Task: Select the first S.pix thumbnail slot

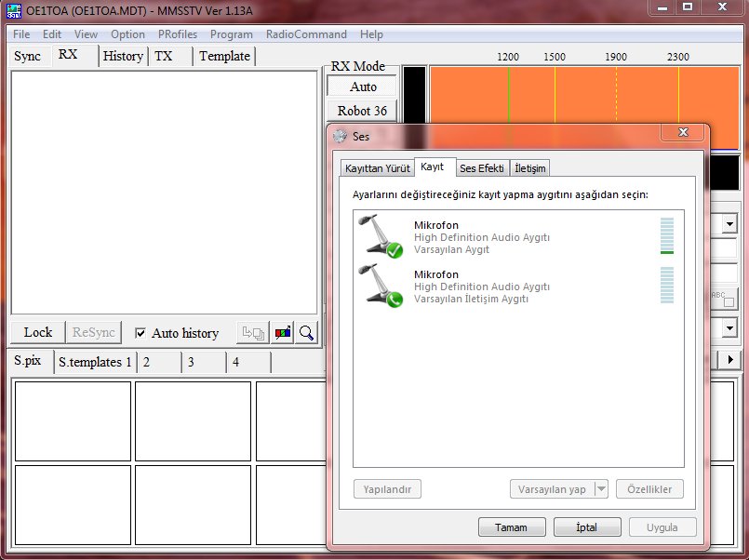Action: [73, 420]
